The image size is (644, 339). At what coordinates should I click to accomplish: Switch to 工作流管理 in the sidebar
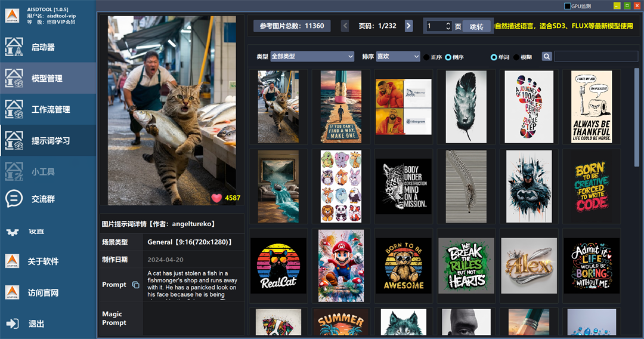pyautogui.click(x=50, y=109)
